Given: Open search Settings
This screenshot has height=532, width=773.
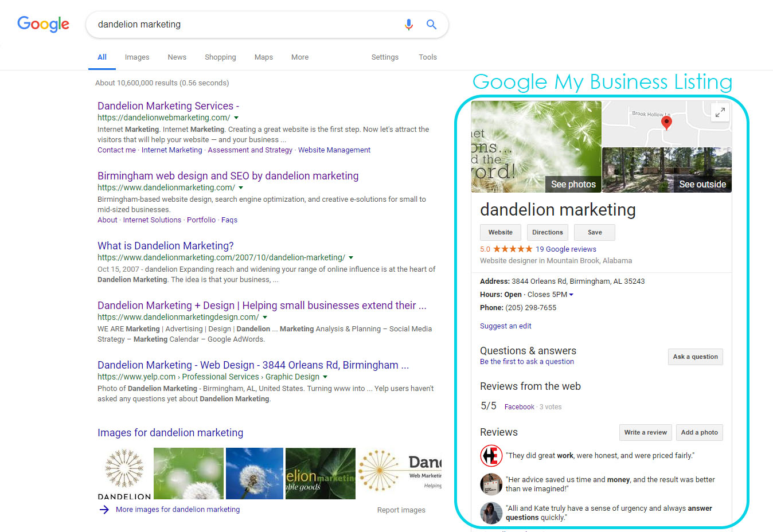Looking at the screenshot, I should point(385,57).
